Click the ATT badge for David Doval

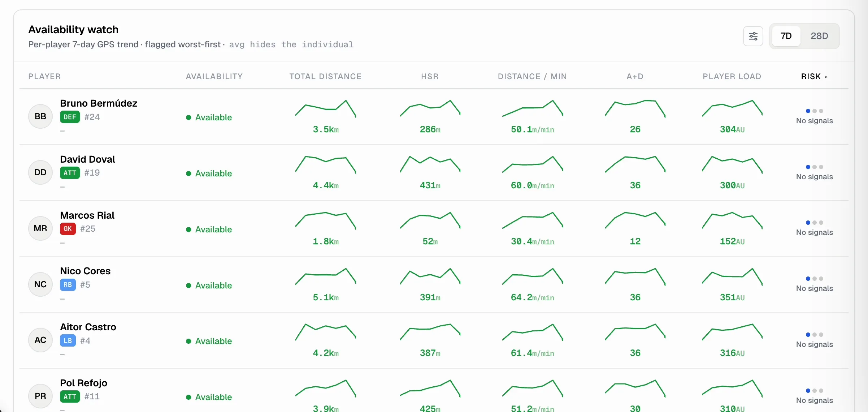pyautogui.click(x=70, y=173)
